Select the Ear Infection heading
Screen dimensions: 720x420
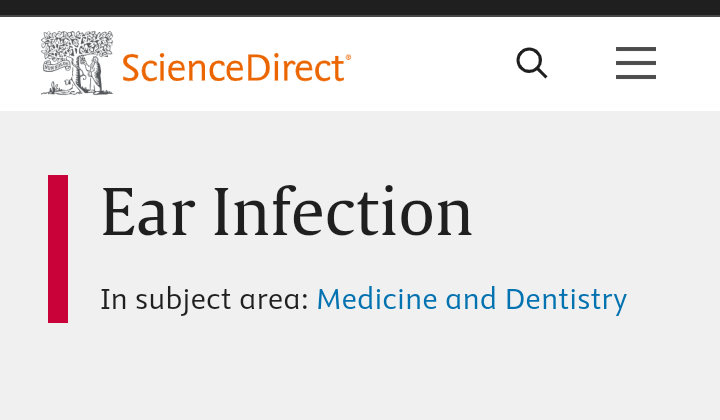[287, 212]
